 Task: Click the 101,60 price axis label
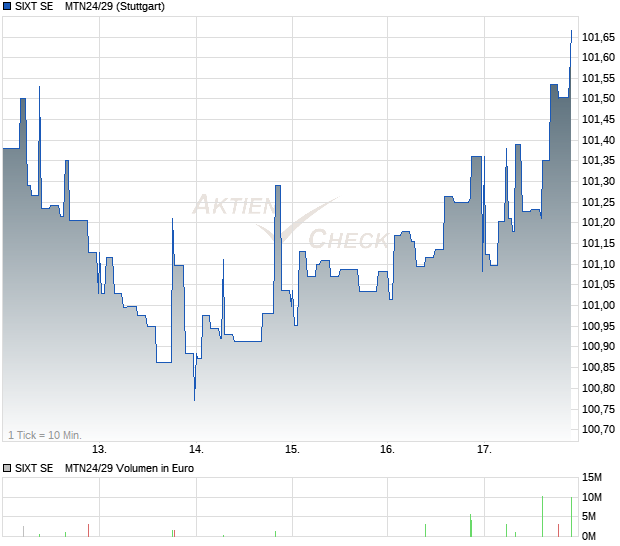[598, 57]
